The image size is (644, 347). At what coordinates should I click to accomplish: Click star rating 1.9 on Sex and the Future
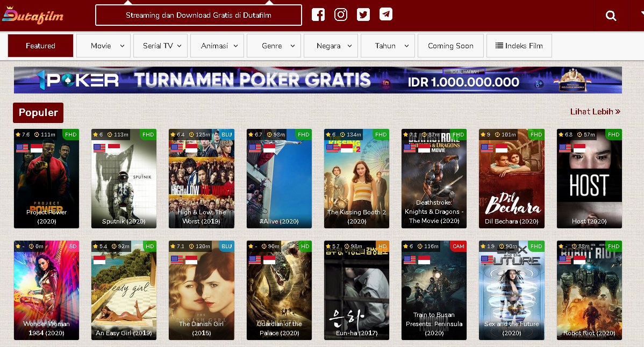pos(488,247)
